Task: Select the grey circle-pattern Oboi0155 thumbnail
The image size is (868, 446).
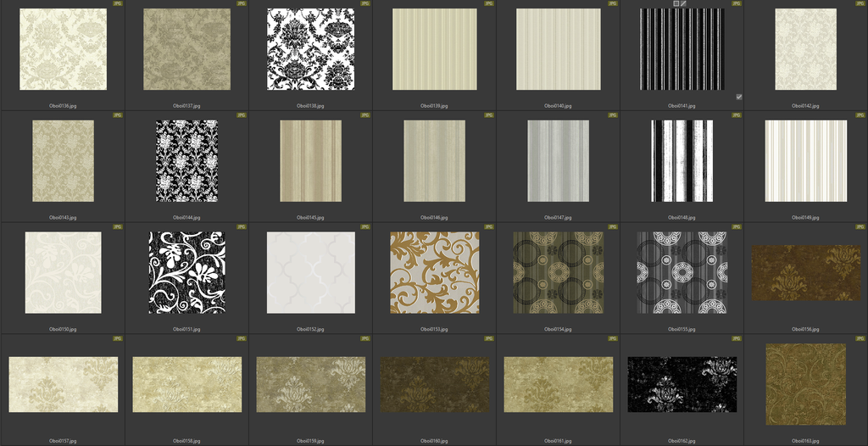Action: [x=682, y=272]
